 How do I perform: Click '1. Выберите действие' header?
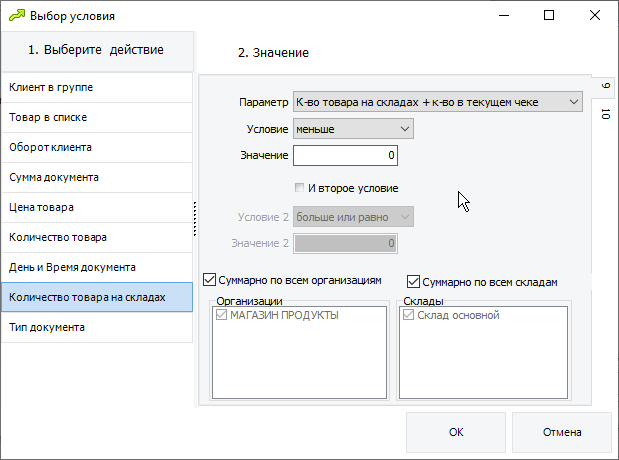[x=97, y=51]
